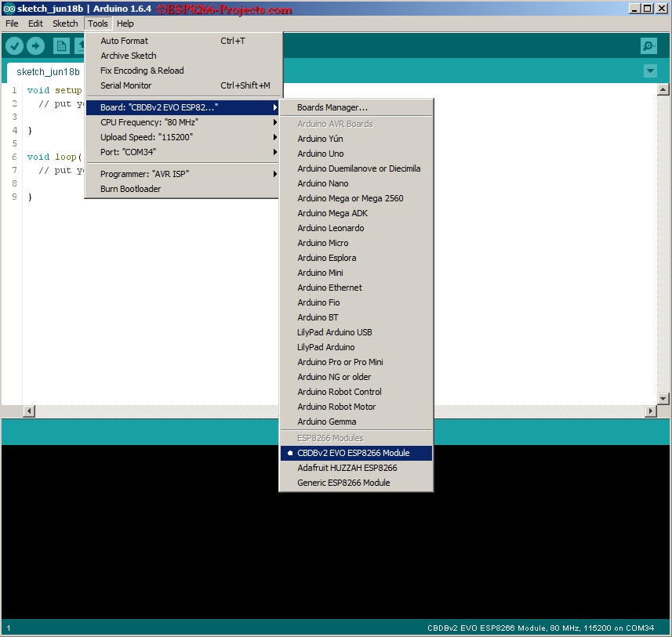The image size is (672, 637).
Task: Open the tab dropdown arrow
Action: [x=650, y=71]
